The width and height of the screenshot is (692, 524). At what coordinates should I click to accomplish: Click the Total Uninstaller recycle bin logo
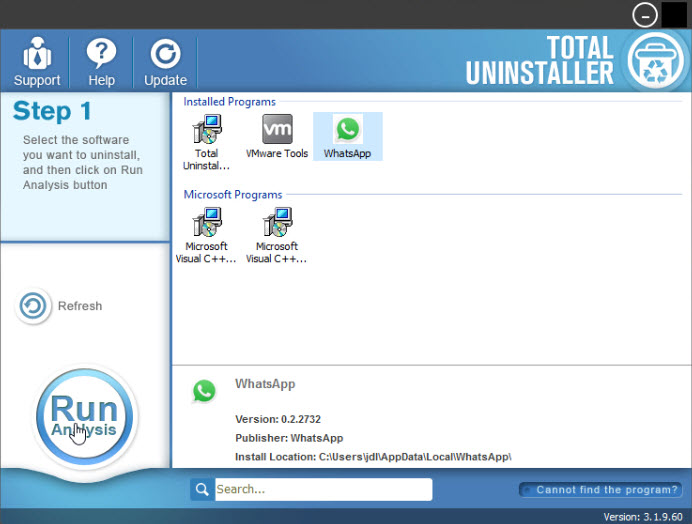(656, 61)
